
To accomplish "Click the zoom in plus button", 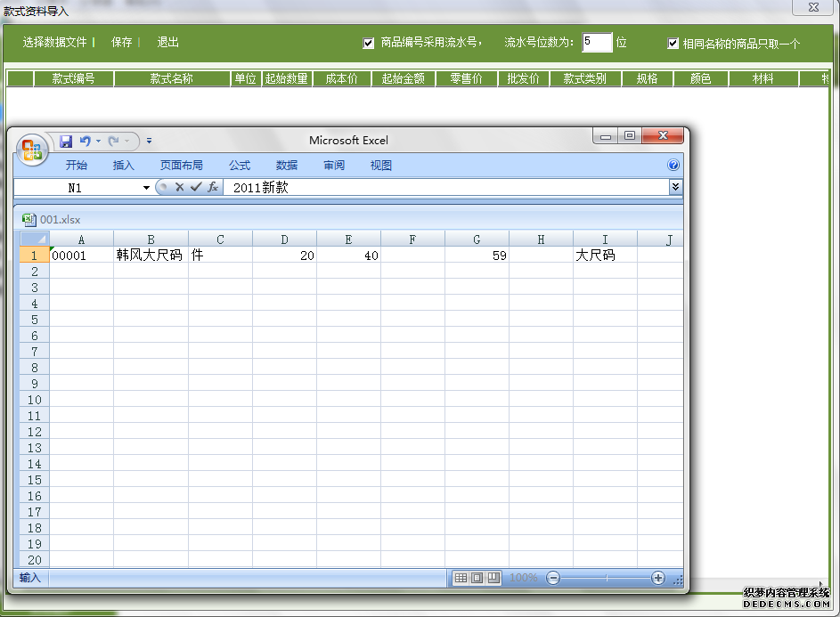I will [658, 578].
